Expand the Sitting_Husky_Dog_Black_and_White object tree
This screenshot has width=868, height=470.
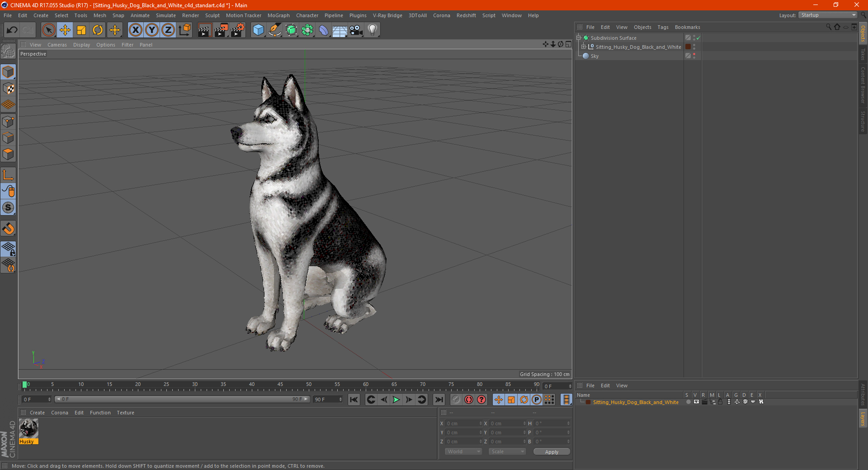583,47
